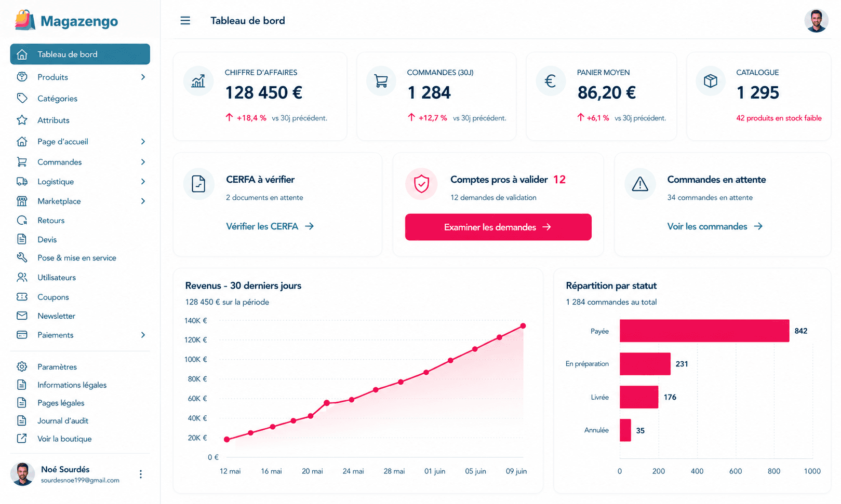
Task: Open the three-dot menu beside Noé Sourdés
Action: pyautogui.click(x=141, y=474)
